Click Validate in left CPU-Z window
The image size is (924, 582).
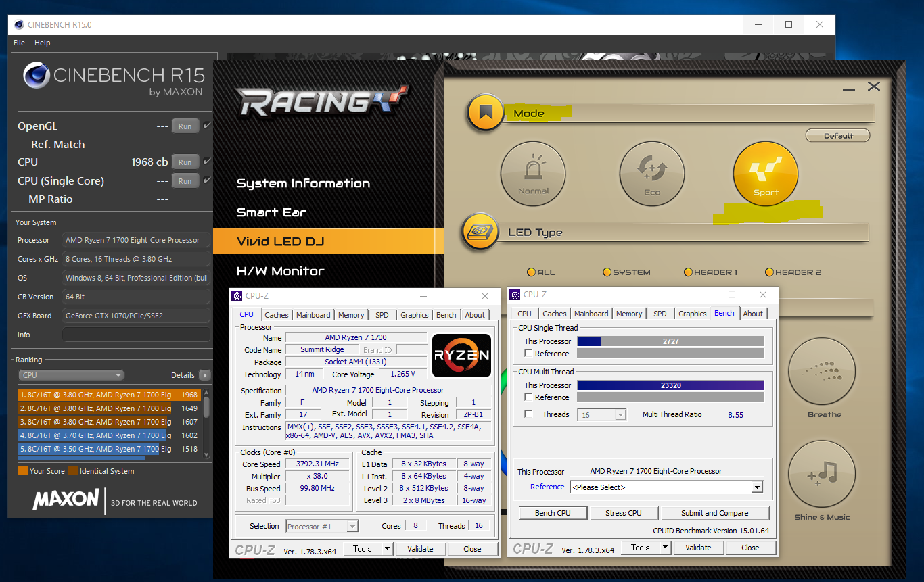(420, 549)
